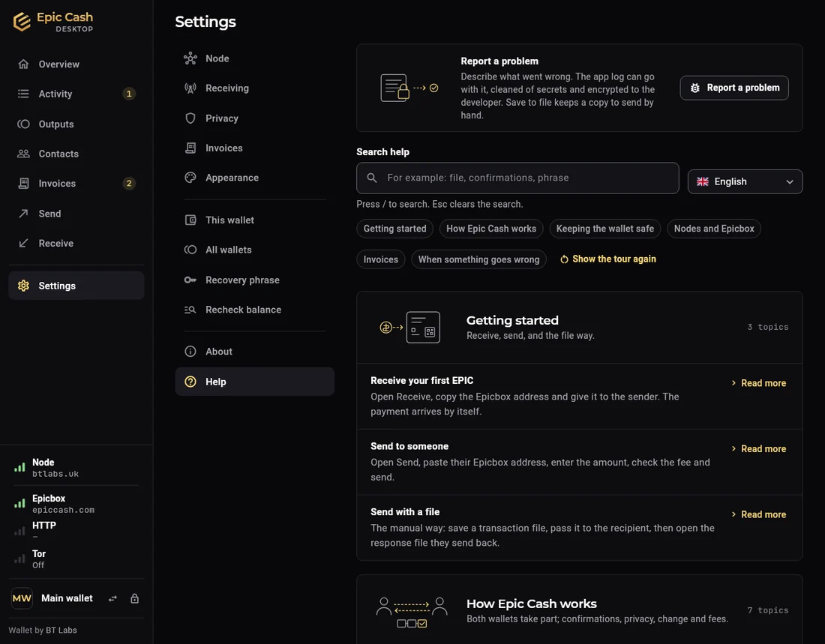Screen dimensions: 825x644
Task: Click the Invoices badge showing 2
Action: point(129,183)
